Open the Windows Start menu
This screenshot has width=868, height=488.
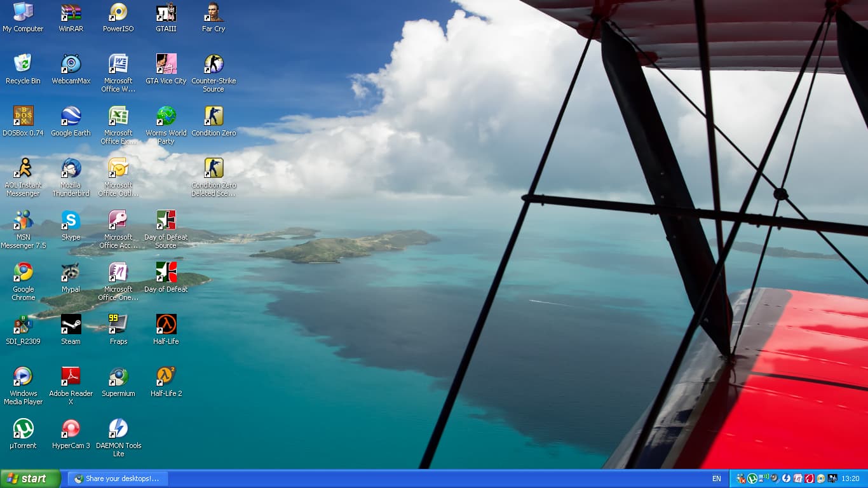[x=30, y=479]
